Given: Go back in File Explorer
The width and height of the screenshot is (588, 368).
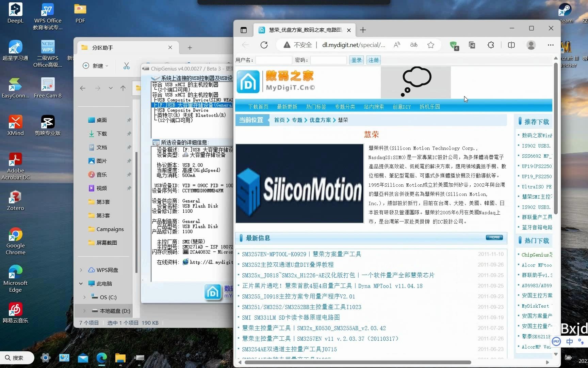Looking at the screenshot, I should click(83, 88).
